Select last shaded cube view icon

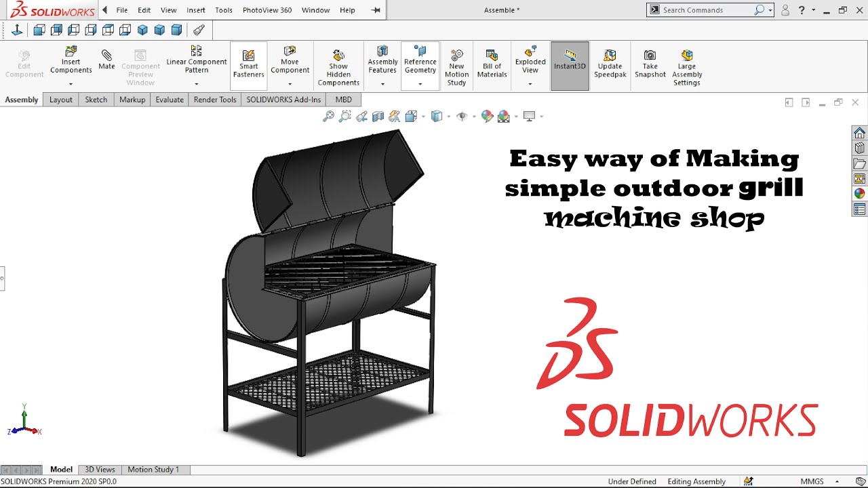176,30
